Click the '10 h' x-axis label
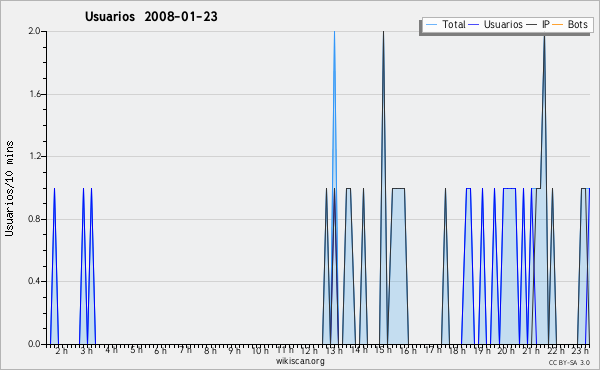600x370 pixels. point(260,350)
